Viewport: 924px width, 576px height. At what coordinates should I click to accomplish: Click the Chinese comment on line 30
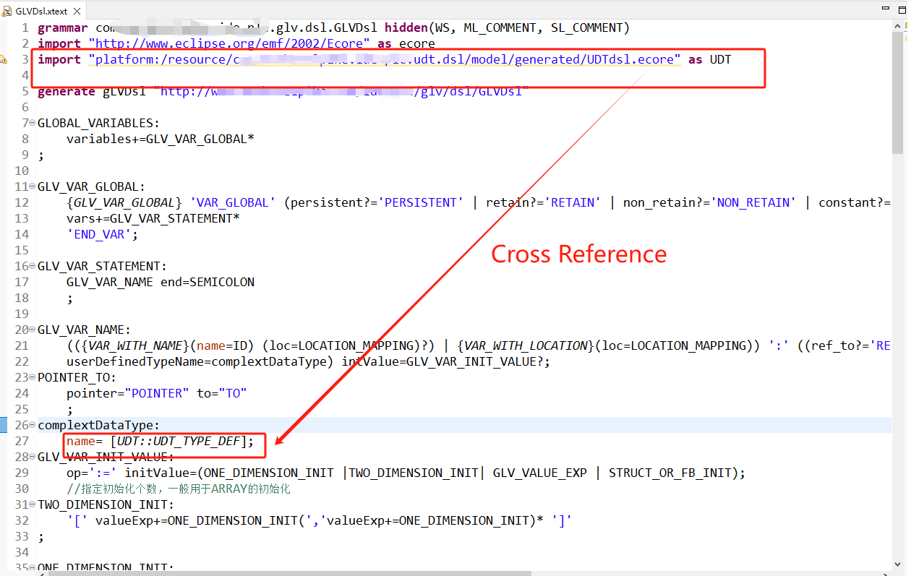(179, 489)
